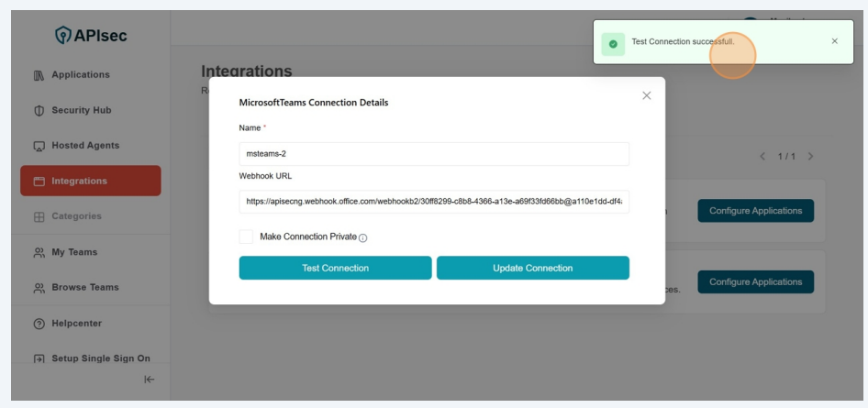Screen dimensions: 868x408
Task: Click the Applications sidebar icon
Action: (39, 75)
